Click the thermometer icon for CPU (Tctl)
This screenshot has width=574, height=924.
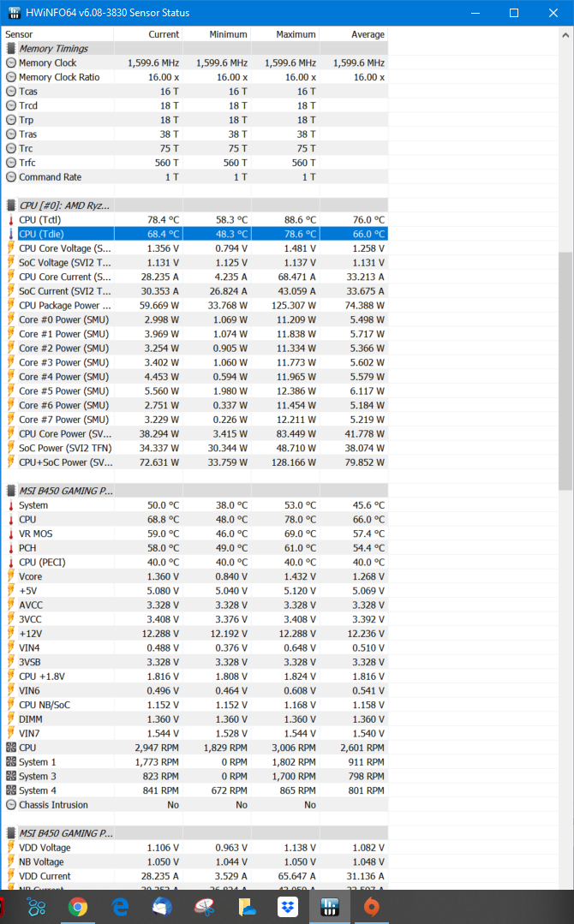click(x=10, y=220)
